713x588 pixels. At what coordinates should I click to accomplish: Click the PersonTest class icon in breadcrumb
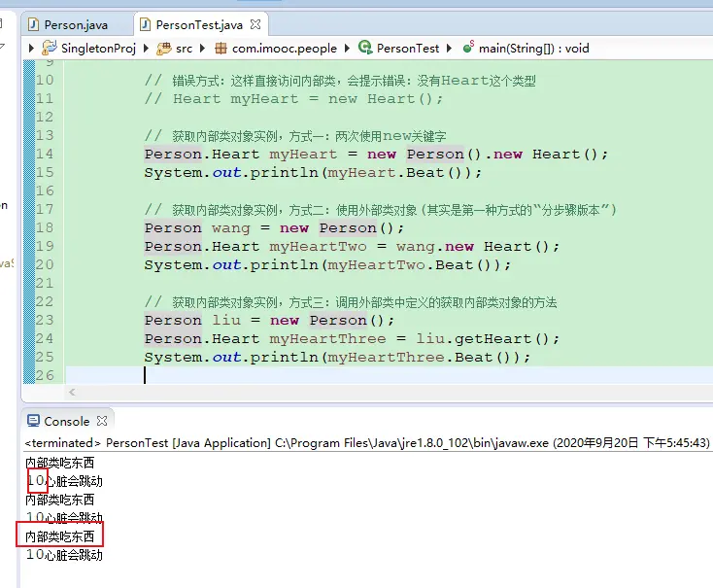click(365, 48)
